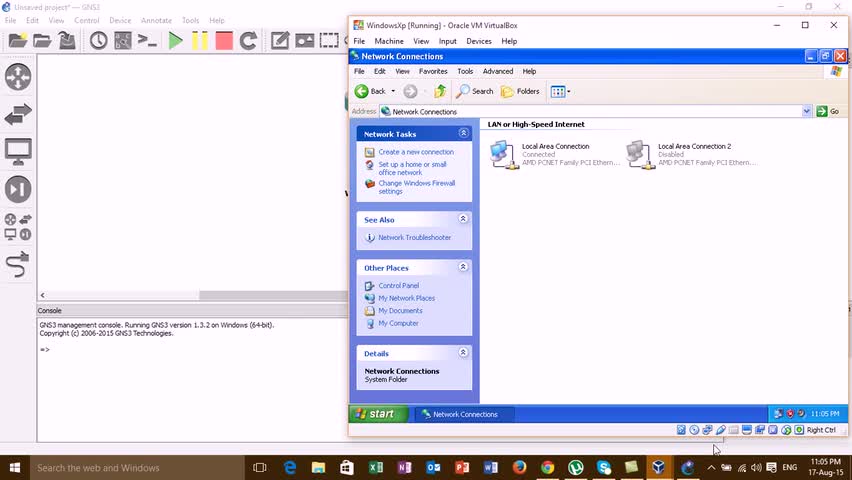Select GNS3 add a link cable icon

[x=18, y=264]
